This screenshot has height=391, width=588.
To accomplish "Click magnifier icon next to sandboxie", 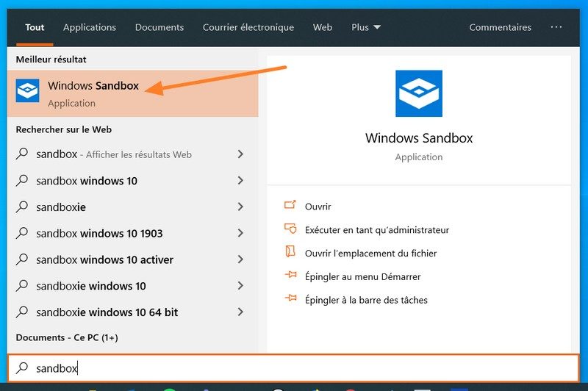I will 22,207.
